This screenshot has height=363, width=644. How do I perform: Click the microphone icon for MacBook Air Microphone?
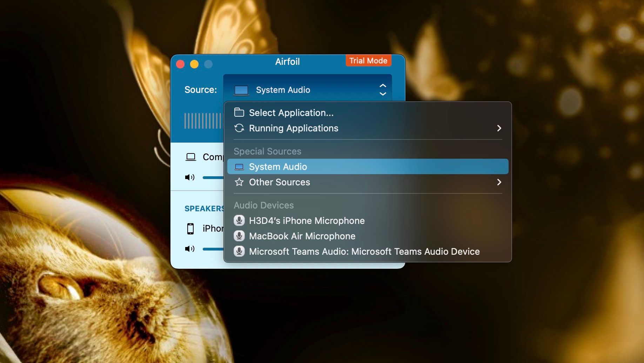click(239, 236)
